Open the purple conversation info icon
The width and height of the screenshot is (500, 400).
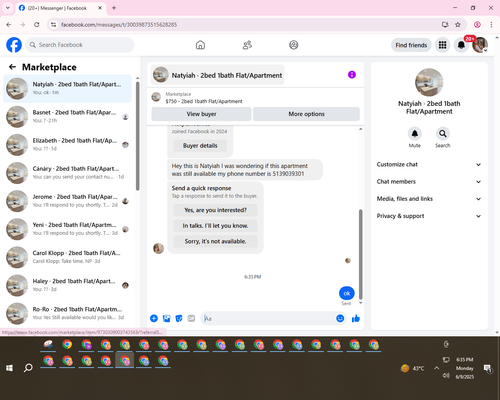[x=352, y=75]
